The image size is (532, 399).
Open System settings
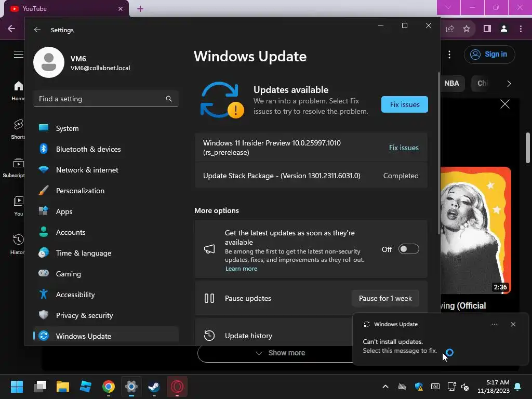point(106,128)
